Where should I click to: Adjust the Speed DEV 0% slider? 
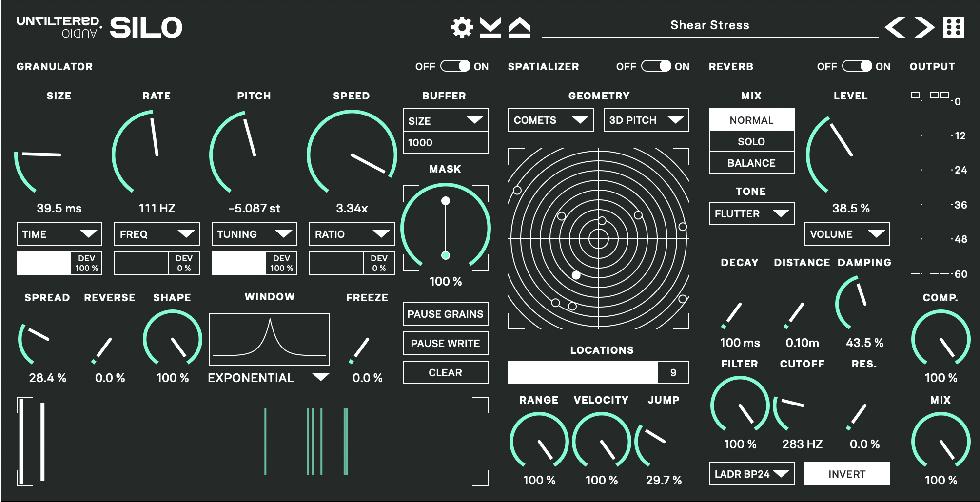352,263
